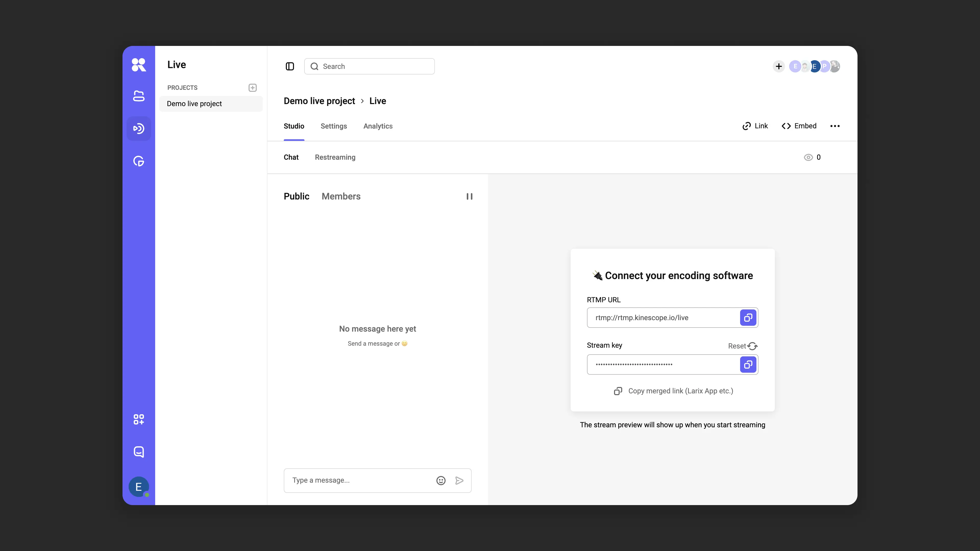This screenshot has height=551, width=980.
Task: Click the No message here yet text
Action: [377, 329]
